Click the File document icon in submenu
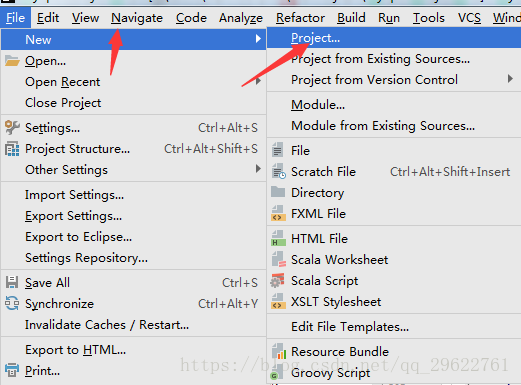The width and height of the screenshot is (521, 385). (277, 150)
